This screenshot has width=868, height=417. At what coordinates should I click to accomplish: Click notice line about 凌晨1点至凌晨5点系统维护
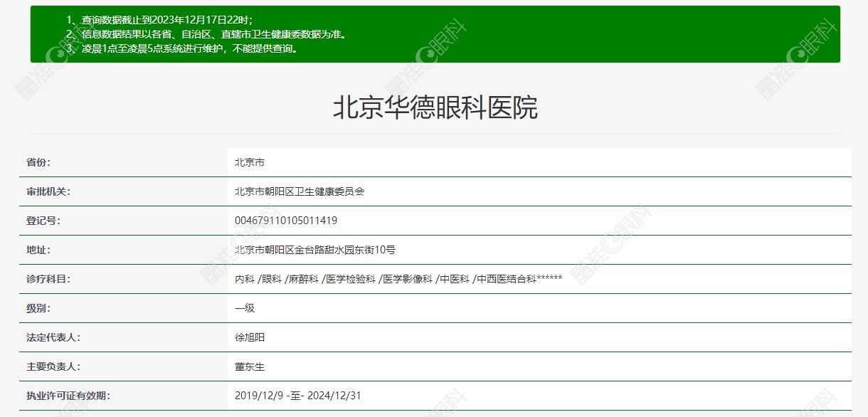click(x=184, y=48)
